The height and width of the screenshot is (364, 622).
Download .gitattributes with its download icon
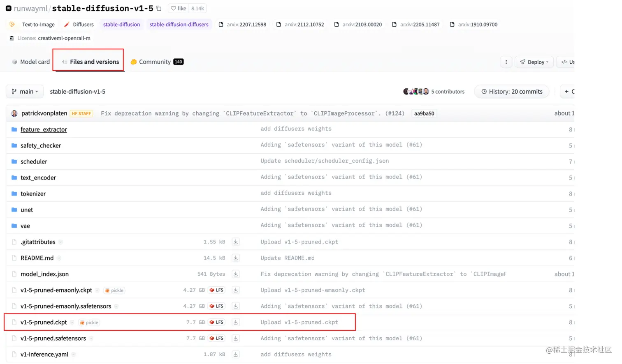coord(236,242)
